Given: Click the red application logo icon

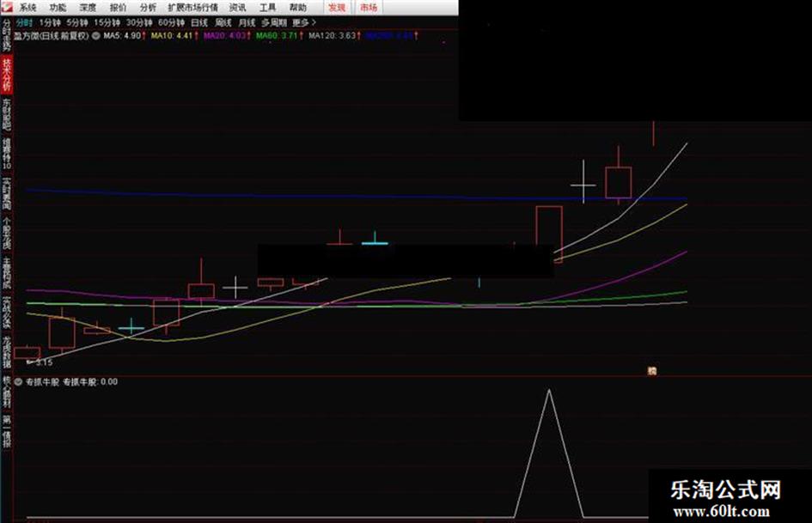Looking at the screenshot, I should 6,7.
